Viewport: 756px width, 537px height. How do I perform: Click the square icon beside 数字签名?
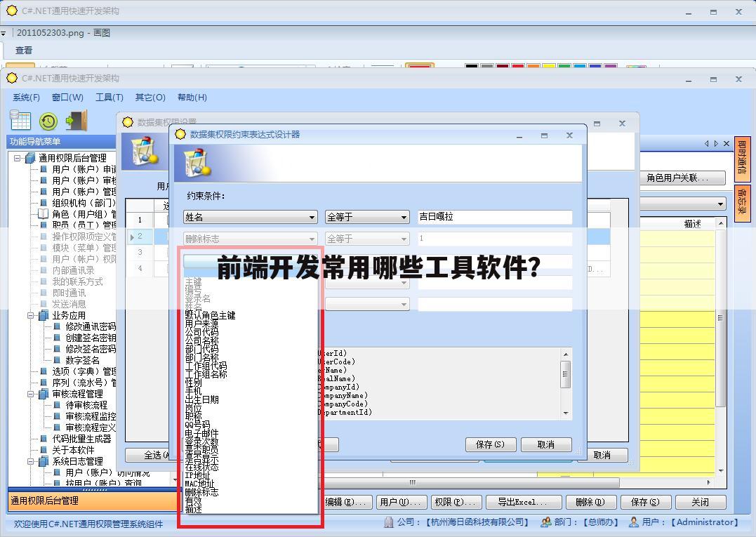(57, 360)
